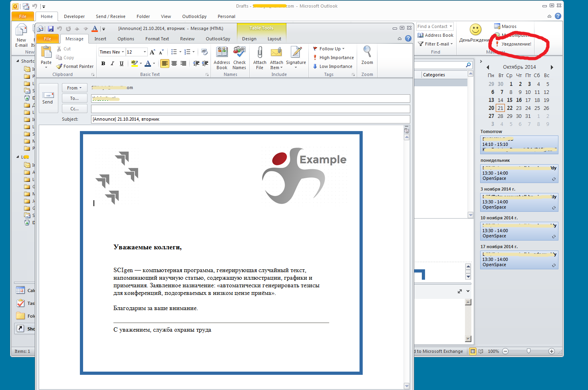
Task: Click Grow Font icon
Action: pyautogui.click(x=152, y=52)
